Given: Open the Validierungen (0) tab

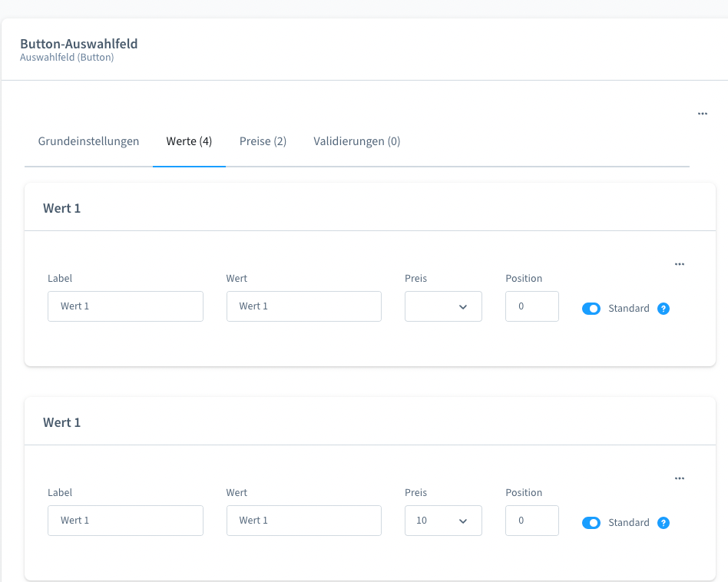Looking at the screenshot, I should coord(356,141).
